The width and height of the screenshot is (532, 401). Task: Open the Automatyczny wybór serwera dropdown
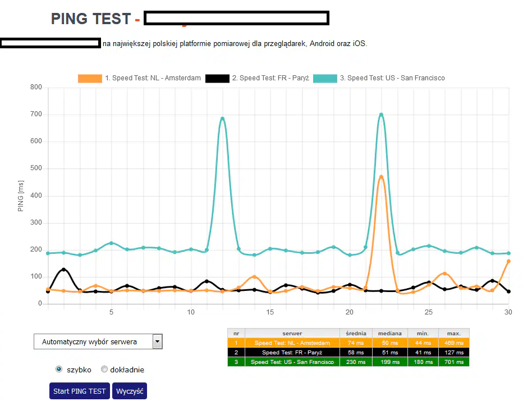pos(98,341)
